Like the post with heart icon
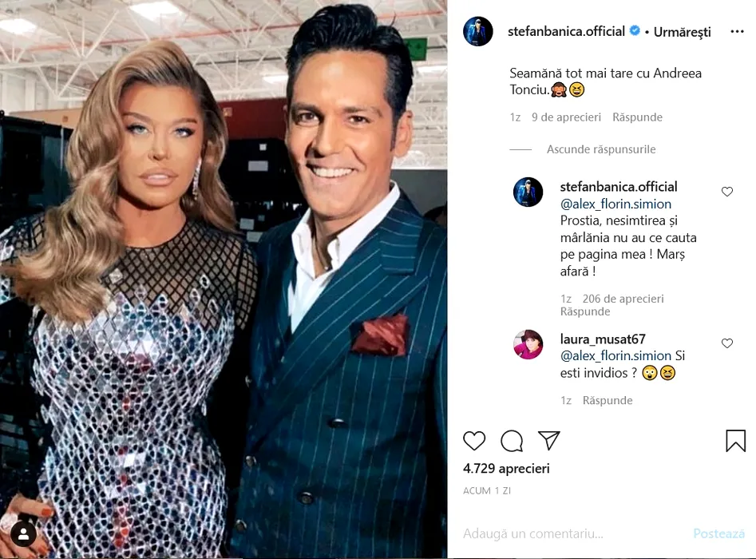Screen dimensions: 756x559 coord(474,441)
